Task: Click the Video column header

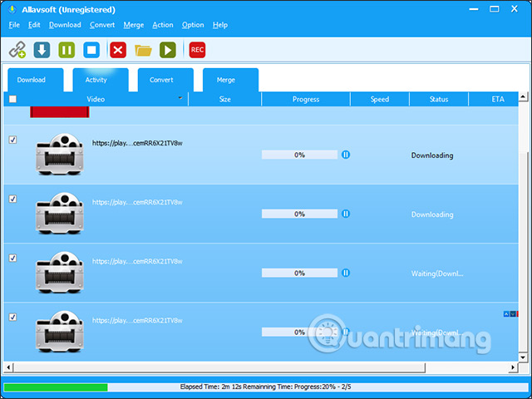Action: pos(96,99)
